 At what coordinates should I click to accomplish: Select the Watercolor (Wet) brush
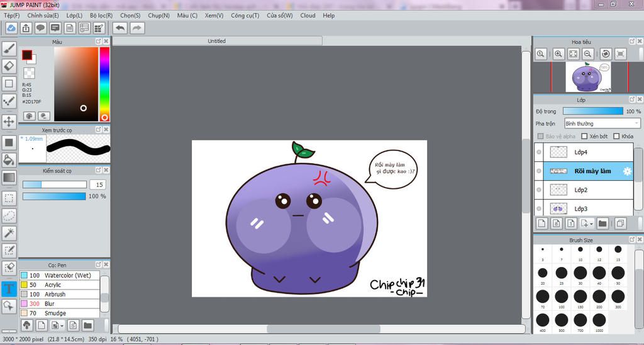click(60, 275)
